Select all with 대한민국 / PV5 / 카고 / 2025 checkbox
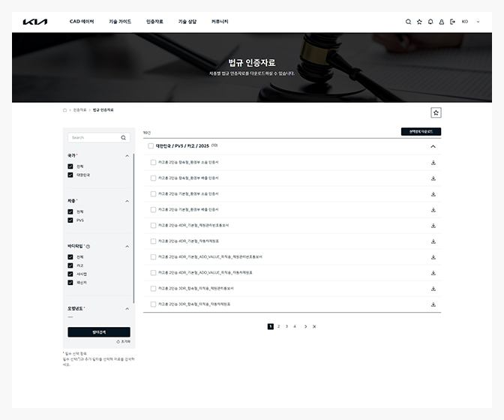This screenshot has width=504, height=420. click(x=151, y=146)
